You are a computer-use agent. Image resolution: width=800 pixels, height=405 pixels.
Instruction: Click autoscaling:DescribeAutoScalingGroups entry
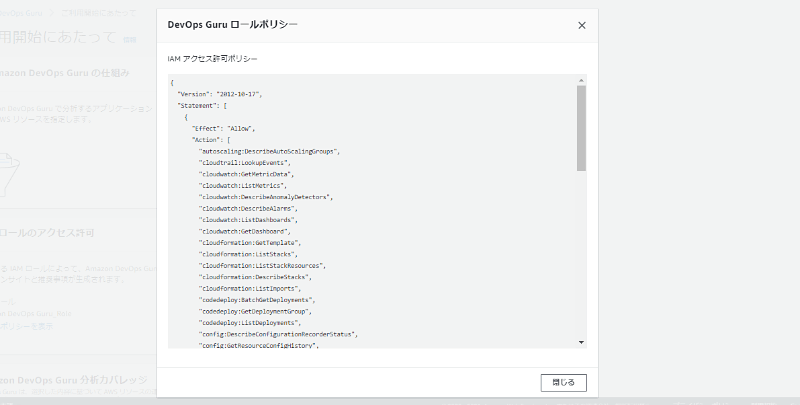269,151
